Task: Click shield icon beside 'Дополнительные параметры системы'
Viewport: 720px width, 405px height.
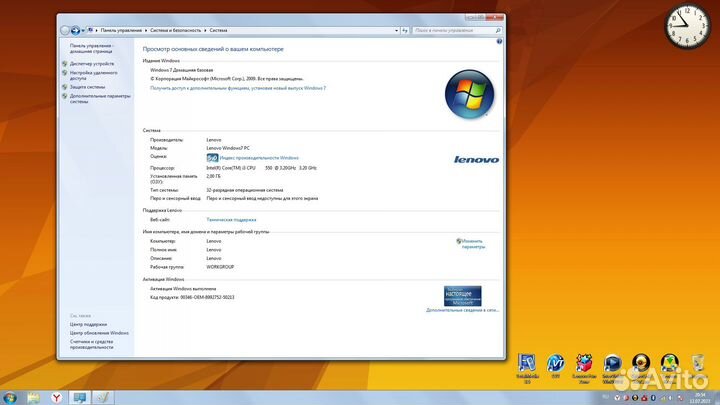Action: click(65, 96)
